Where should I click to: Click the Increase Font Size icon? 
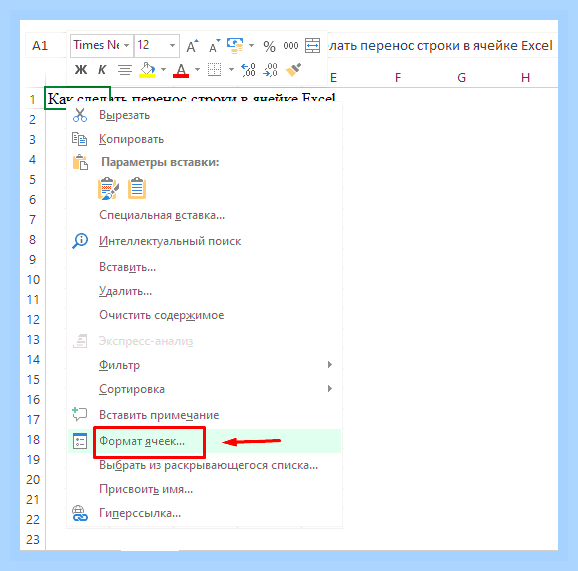192,46
